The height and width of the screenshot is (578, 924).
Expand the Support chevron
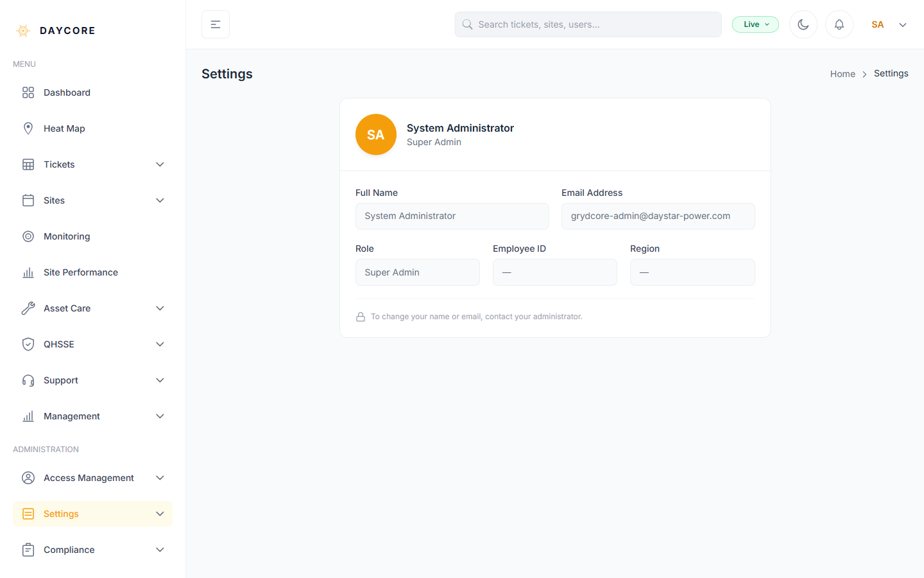(160, 380)
